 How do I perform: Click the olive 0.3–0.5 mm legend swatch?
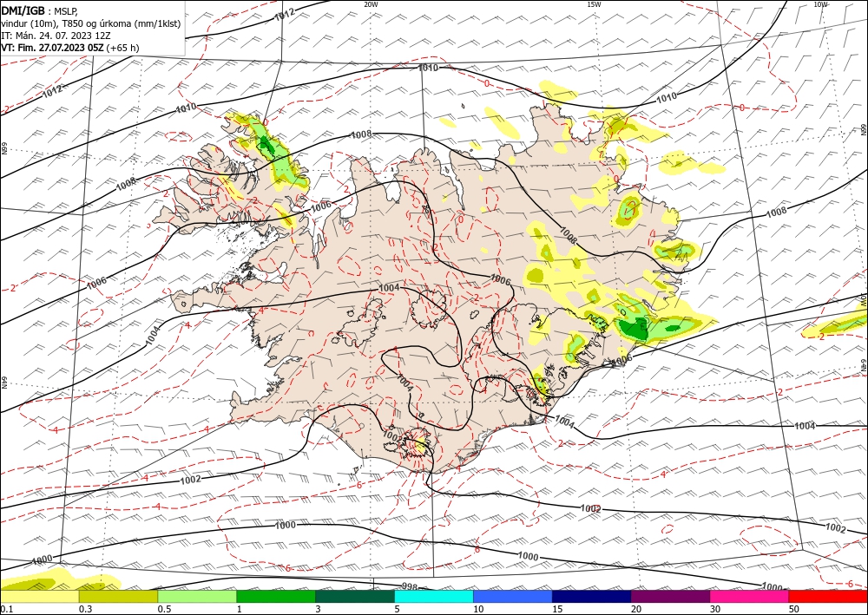click(118, 596)
